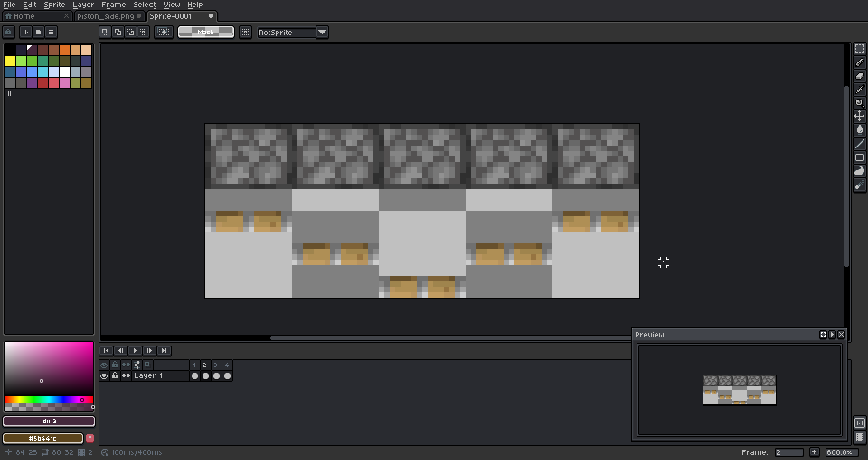The width and height of the screenshot is (868, 460).
Task: Click the transparent color option icon
Action: (x=164, y=32)
